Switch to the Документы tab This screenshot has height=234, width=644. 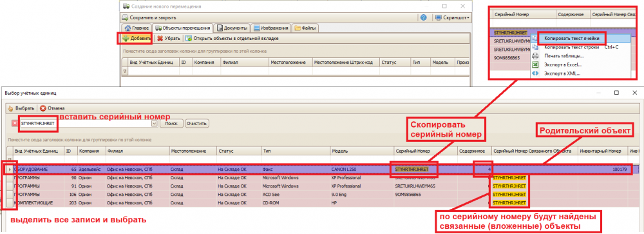232,28
